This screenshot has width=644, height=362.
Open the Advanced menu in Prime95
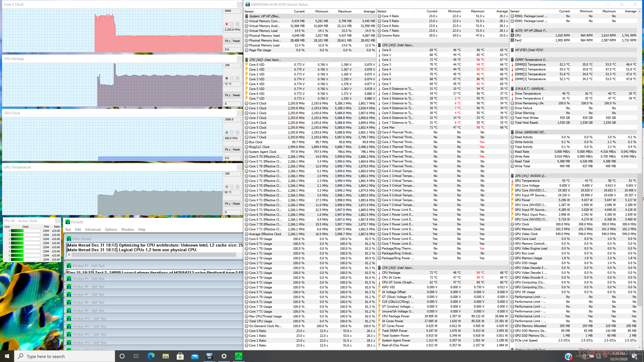(93, 230)
